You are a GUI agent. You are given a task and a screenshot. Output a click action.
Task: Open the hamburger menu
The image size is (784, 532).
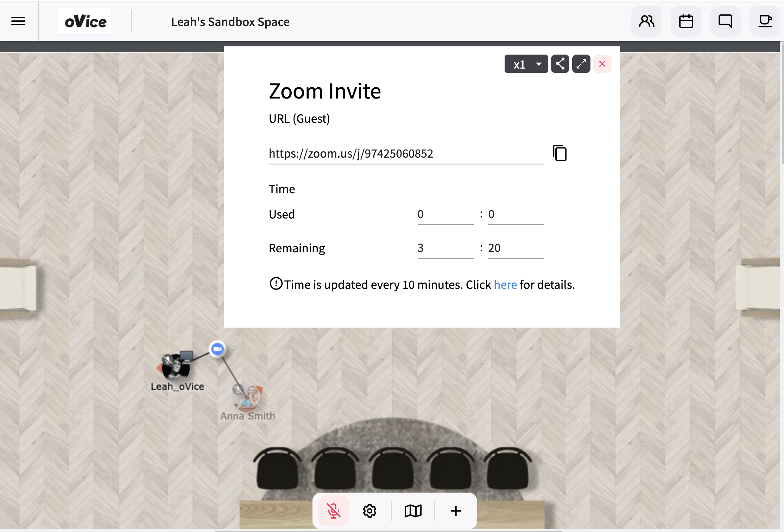18,21
